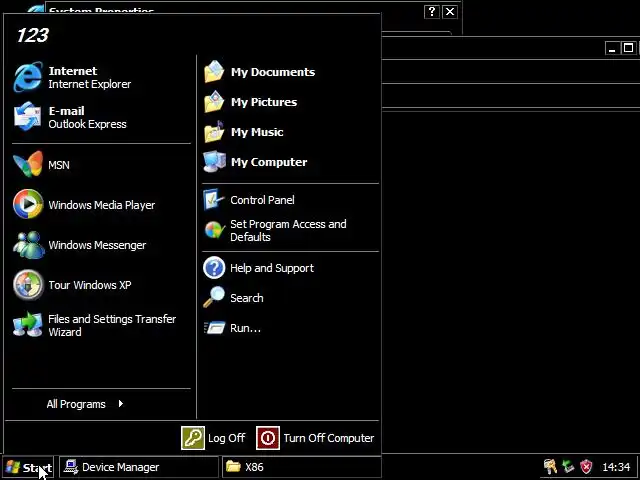Choose the MSN menu label

click(59, 165)
